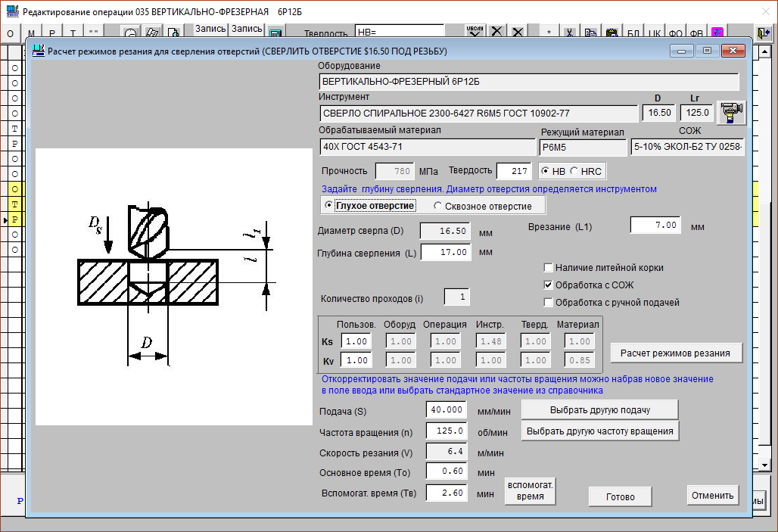Enable the Наличие литейной корки checkbox
Screen dimensions: 778x532
tap(549, 268)
